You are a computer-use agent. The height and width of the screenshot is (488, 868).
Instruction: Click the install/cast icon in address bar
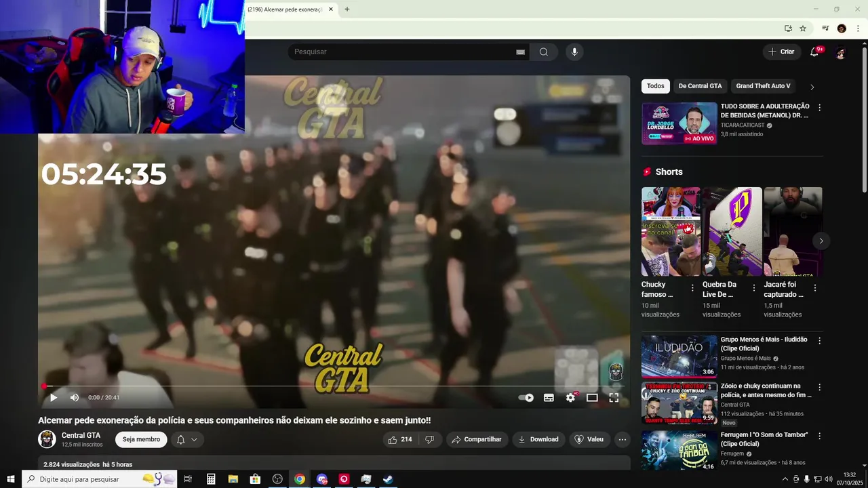[x=788, y=28]
